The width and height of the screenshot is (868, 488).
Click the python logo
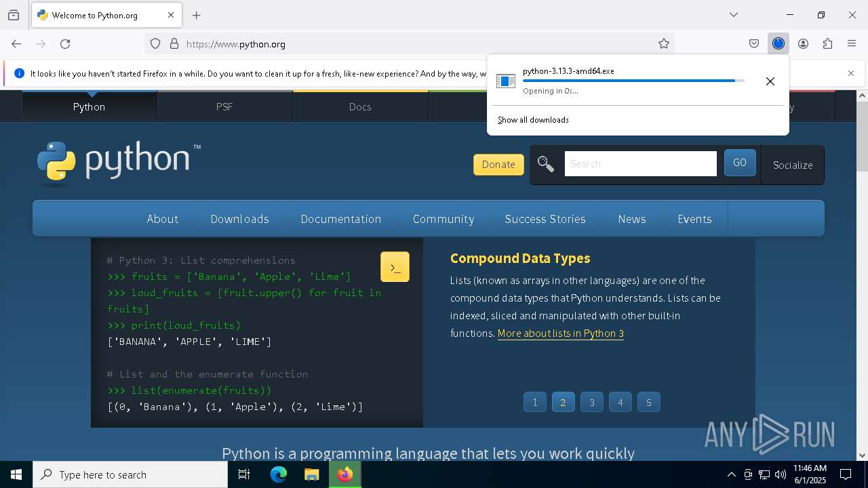pos(119,163)
